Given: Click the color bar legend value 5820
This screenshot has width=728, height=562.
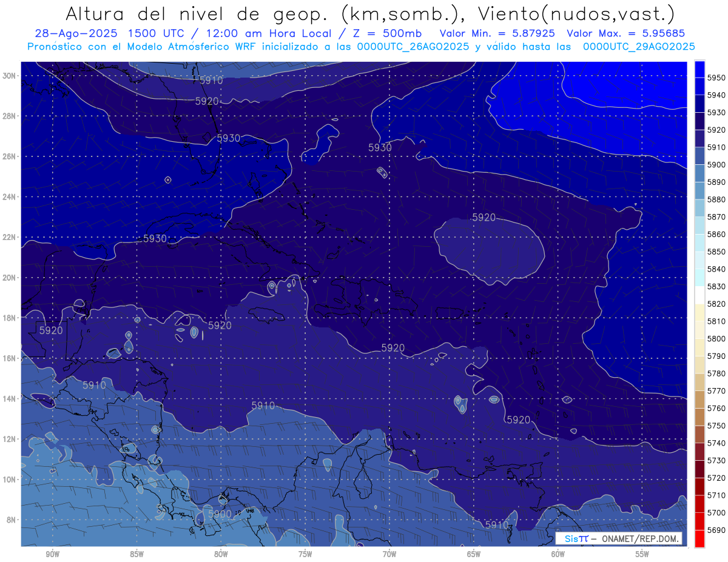Looking at the screenshot, I should pyautogui.click(x=716, y=304).
